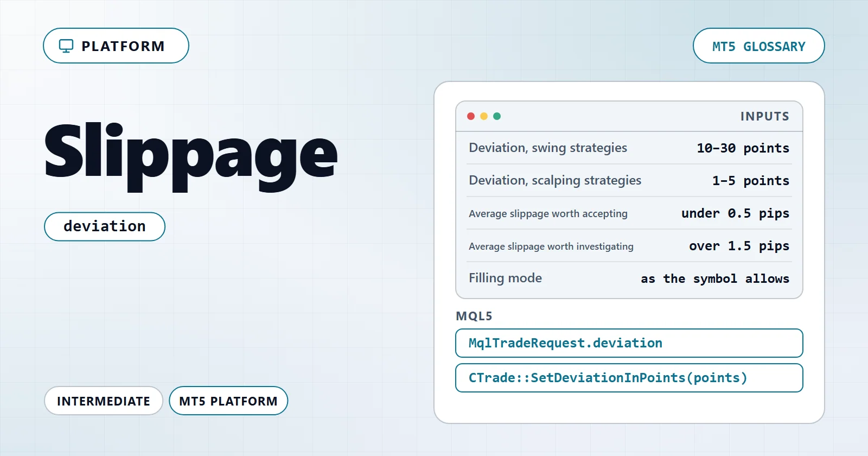The image size is (868, 456).
Task: Click the Filling mode row label
Action: 505,278
